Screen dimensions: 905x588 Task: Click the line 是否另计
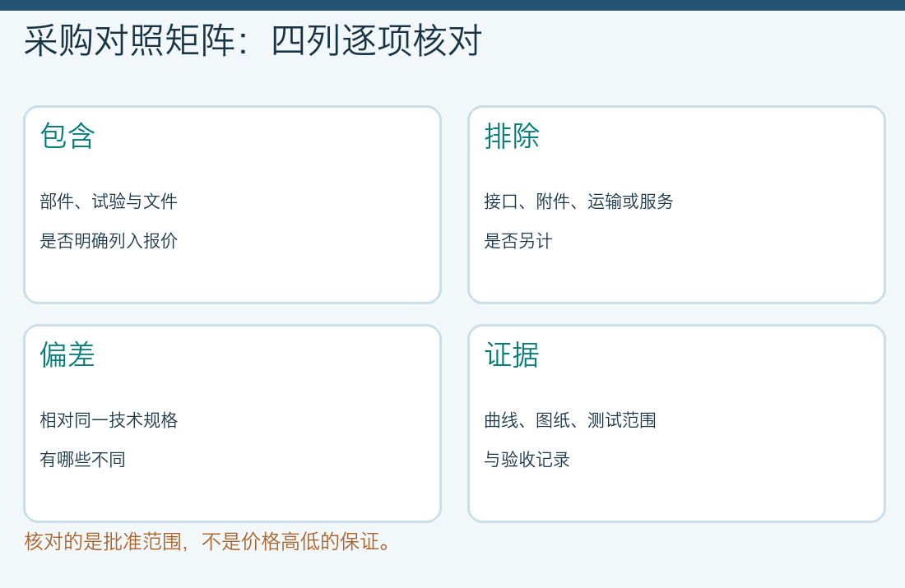[x=518, y=241]
